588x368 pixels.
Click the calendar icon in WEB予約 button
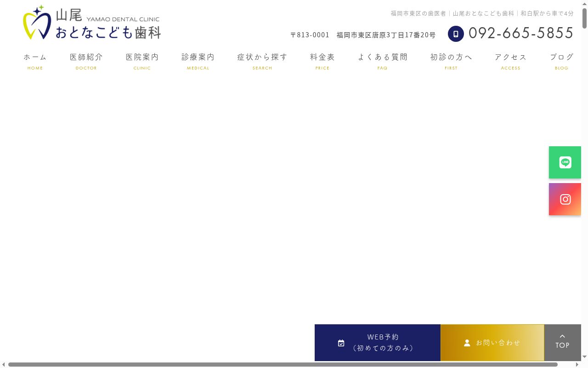(x=341, y=343)
